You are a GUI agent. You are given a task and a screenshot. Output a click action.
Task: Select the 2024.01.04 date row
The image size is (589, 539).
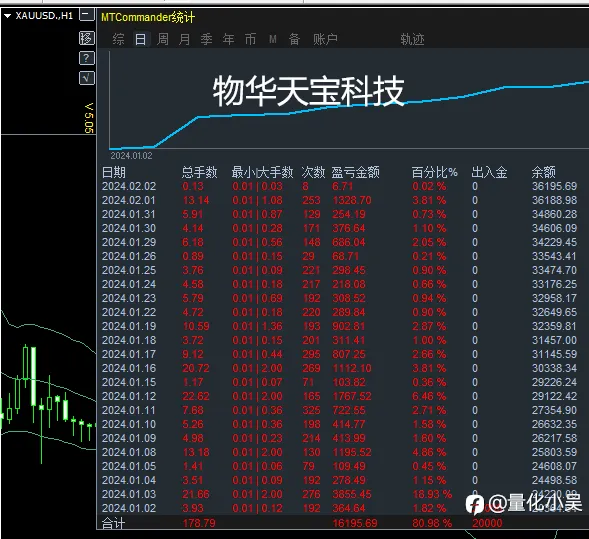[x=340, y=480]
